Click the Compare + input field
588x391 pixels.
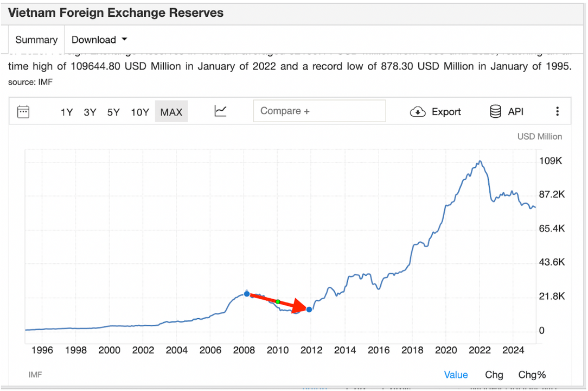pyautogui.click(x=319, y=111)
